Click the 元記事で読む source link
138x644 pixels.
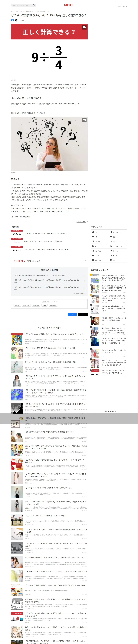[x=82, y=222]
